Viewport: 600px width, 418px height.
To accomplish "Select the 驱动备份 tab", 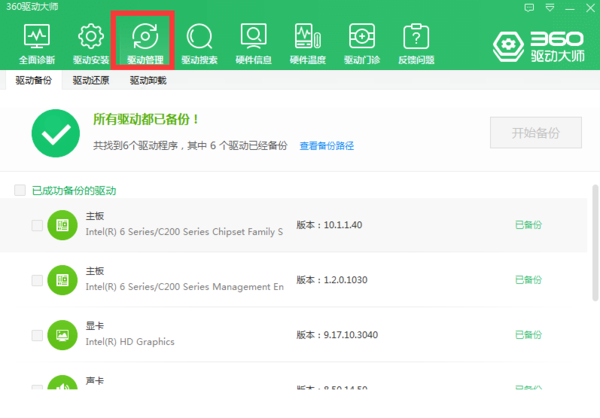I will click(33, 81).
